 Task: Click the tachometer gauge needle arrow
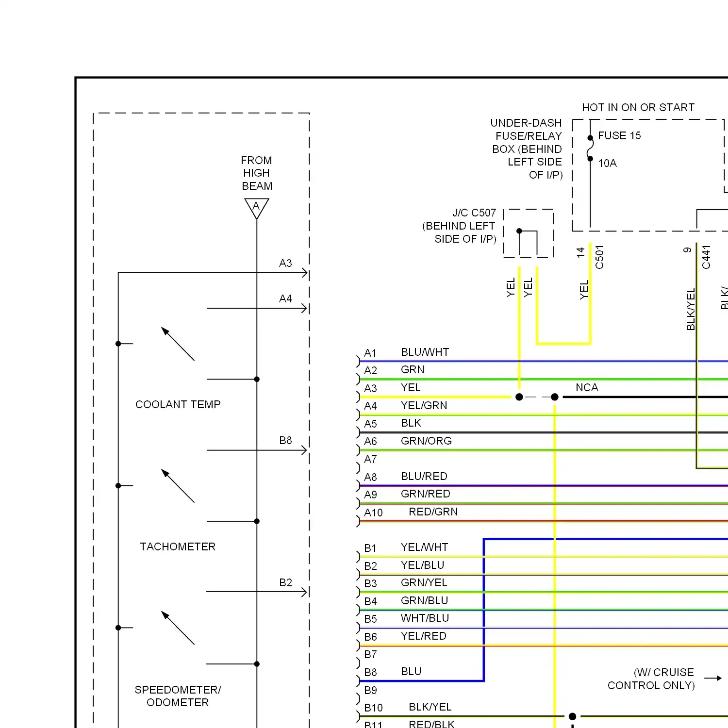click(x=178, y=486)
